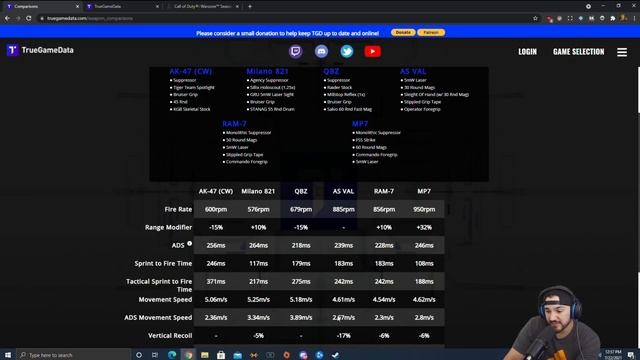The height and width of the screenshot is (360, 640).
Task: Click the Sprint to Fire Time row label
Action: [163, 264]
